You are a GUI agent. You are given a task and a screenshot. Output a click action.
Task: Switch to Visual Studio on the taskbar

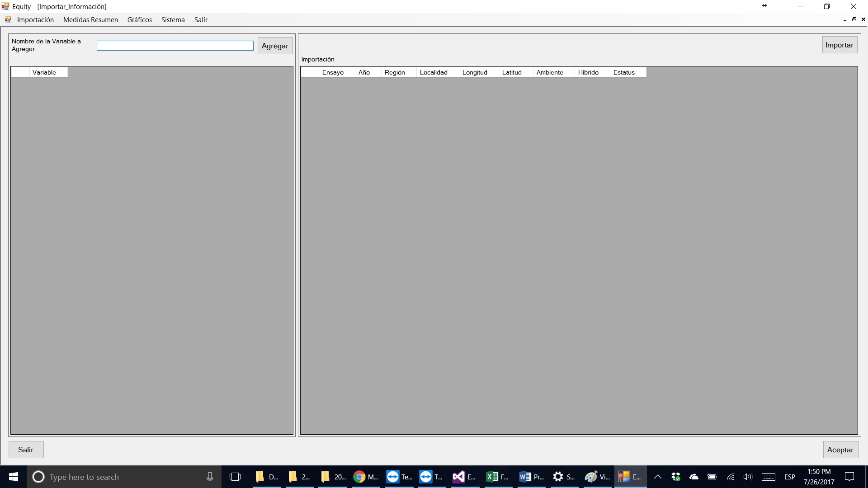click(464, 477)
